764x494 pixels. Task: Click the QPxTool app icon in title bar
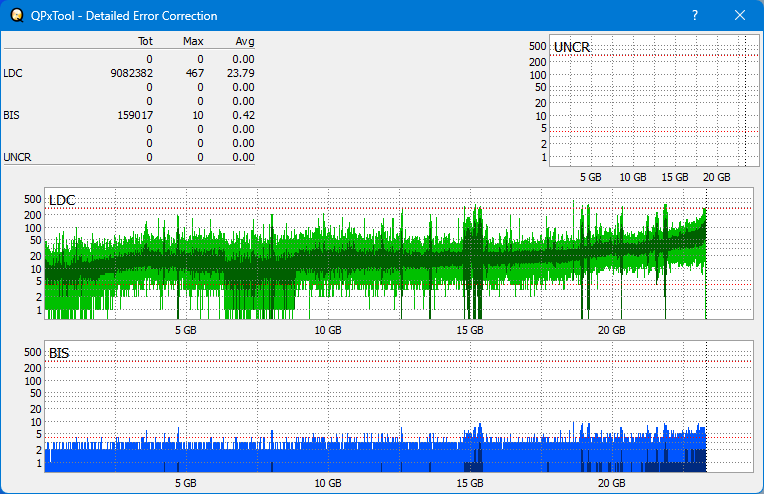point(15,15)
